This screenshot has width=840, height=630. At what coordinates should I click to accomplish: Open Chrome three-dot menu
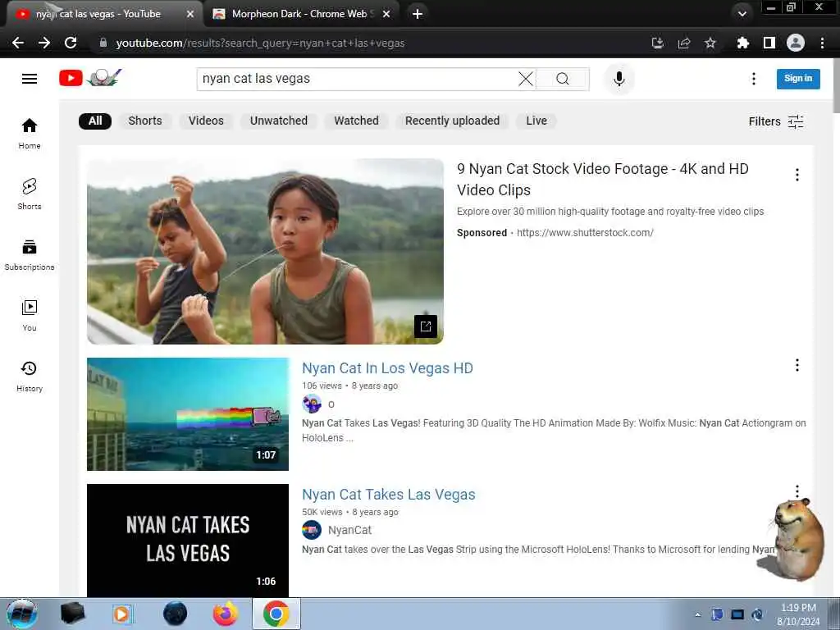pyautogui.click(x=822, y=43)
